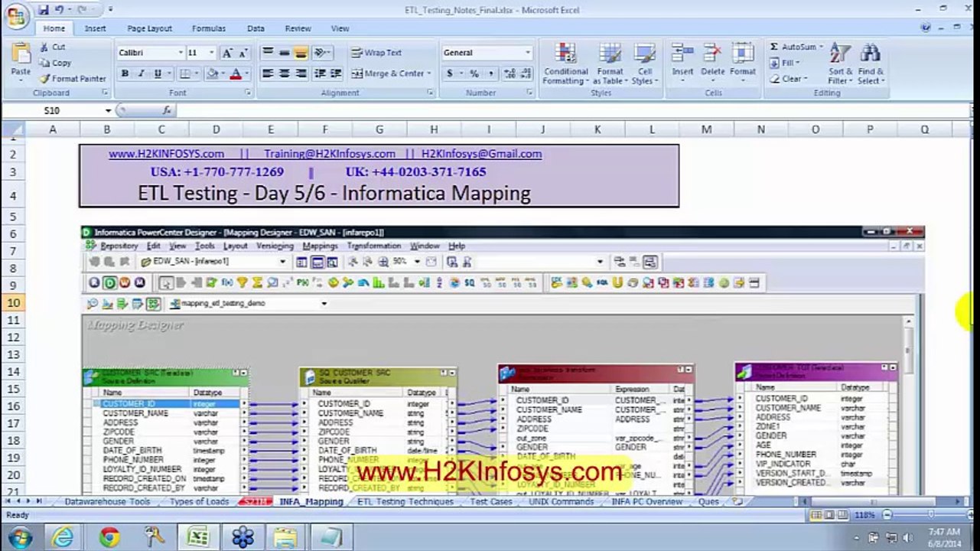Viewport: 980px width, 551px height.
Task: Decrease decimal places
Action: click(x=524, y=73)
